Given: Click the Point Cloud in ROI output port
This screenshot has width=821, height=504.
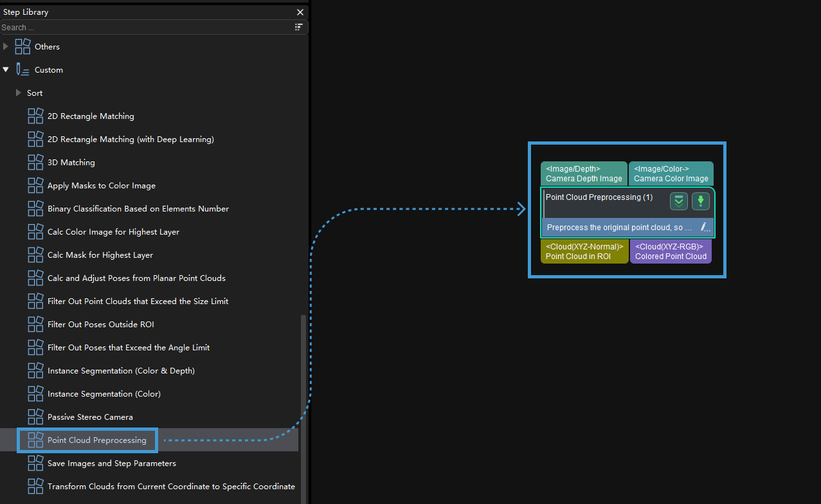Looking at the screenshot, I should click(584, 251).
